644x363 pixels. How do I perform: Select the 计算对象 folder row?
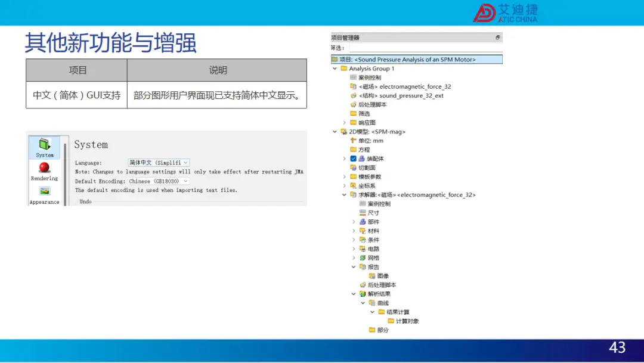pos(403,321)
